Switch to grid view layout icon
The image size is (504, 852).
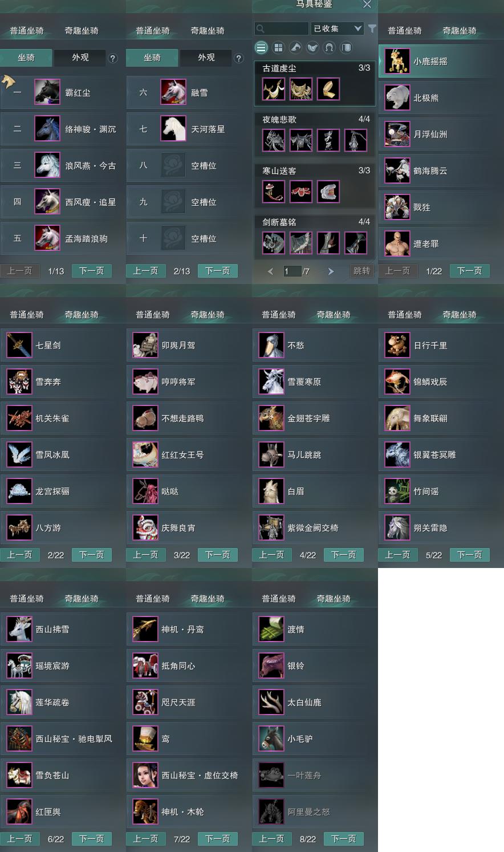pos(278,47)
